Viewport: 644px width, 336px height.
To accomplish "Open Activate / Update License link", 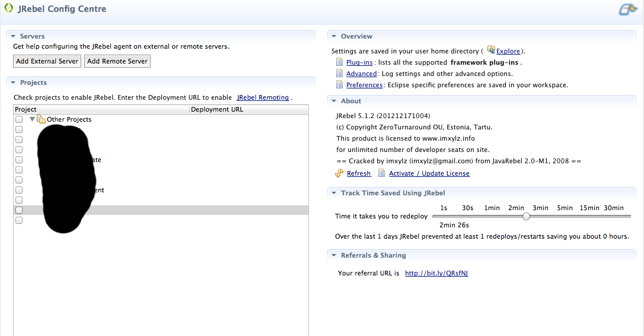I will point(429,173).
